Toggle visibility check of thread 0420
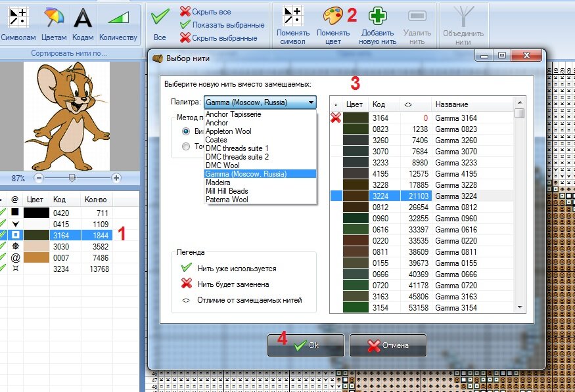Viewport: 575px width, 392px height. 3,213
